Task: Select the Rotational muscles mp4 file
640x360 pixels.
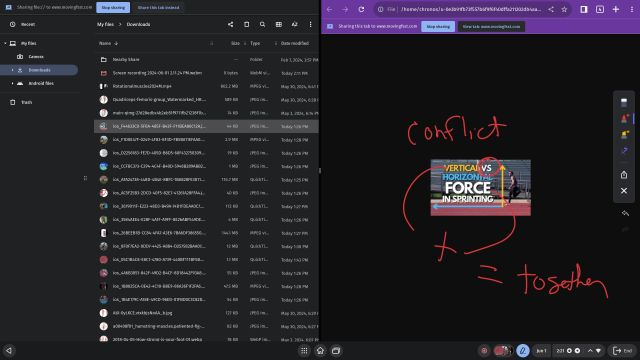Action: click(206, 86)
